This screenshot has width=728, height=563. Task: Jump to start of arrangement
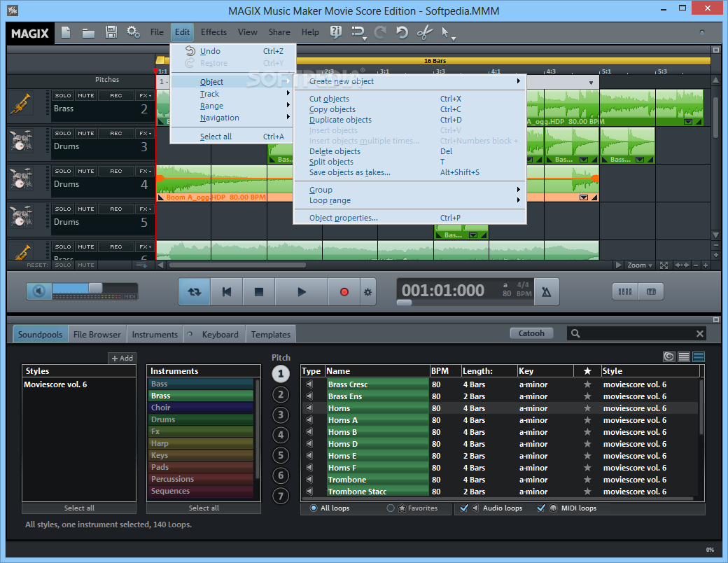tap(227, 292)
